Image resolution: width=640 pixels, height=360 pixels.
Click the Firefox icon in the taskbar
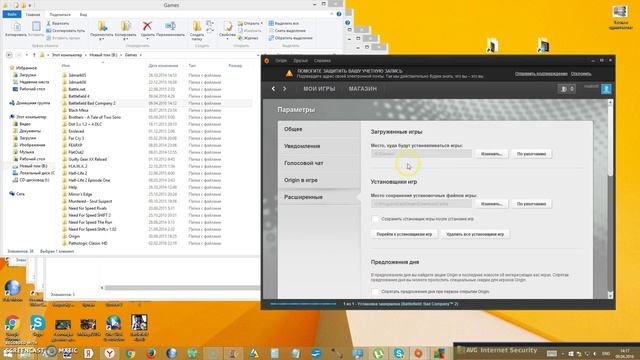pos(151,353)
